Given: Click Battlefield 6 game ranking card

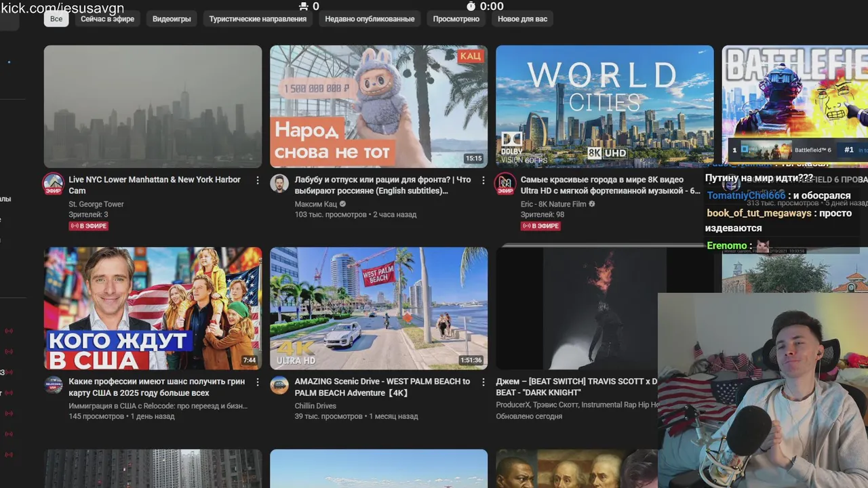Looking at the screenshot, I should click(x=798, y=150).
